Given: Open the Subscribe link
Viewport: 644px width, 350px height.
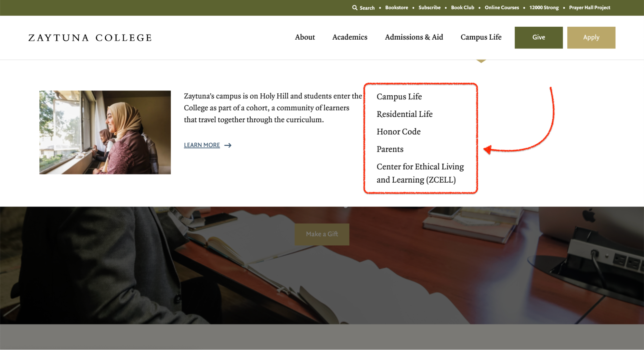Looking at the screenshot, I should pyautogui.click(x=429, y=7).
